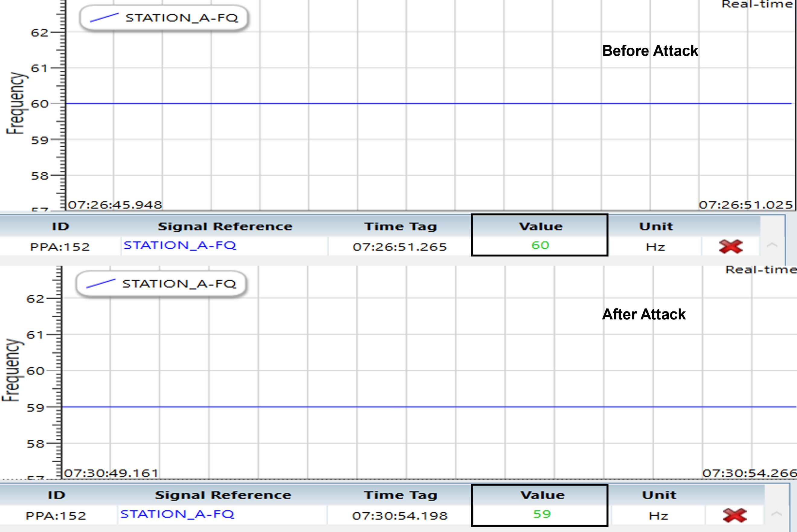Click the red X in the top signal row

731,246
